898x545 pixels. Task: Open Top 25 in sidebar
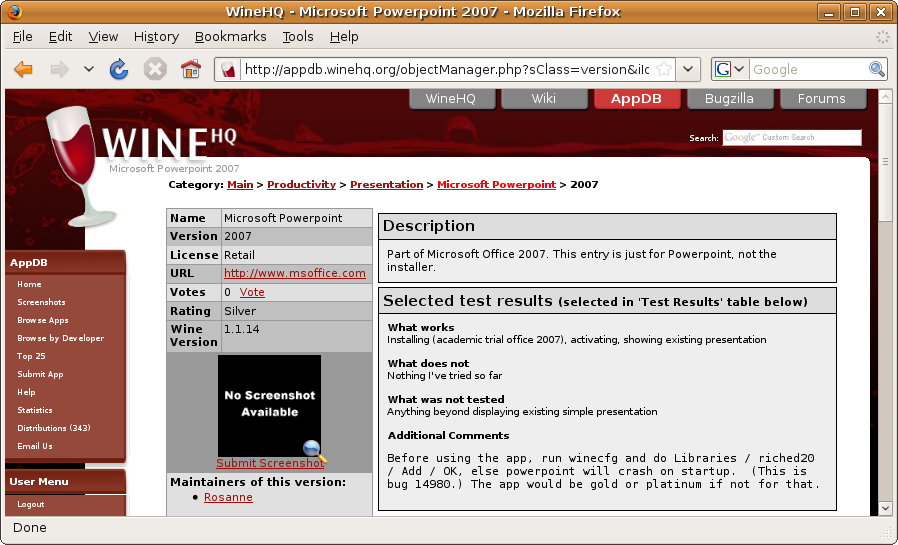[31, 356]
